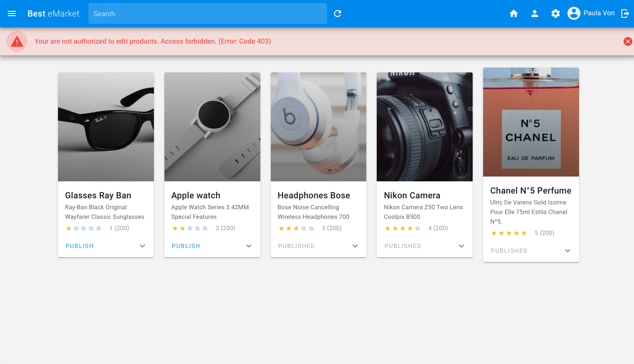Image resolution: width=634 pixels, height=364 pixels.
Task: Click the Headphones Bose title
Action: click(x=314, y=195)
